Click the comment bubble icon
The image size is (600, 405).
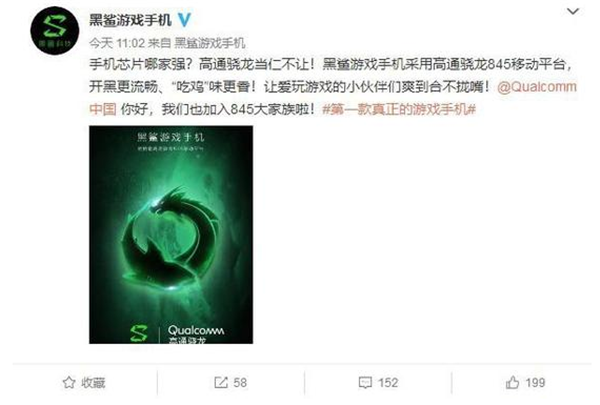365,382
